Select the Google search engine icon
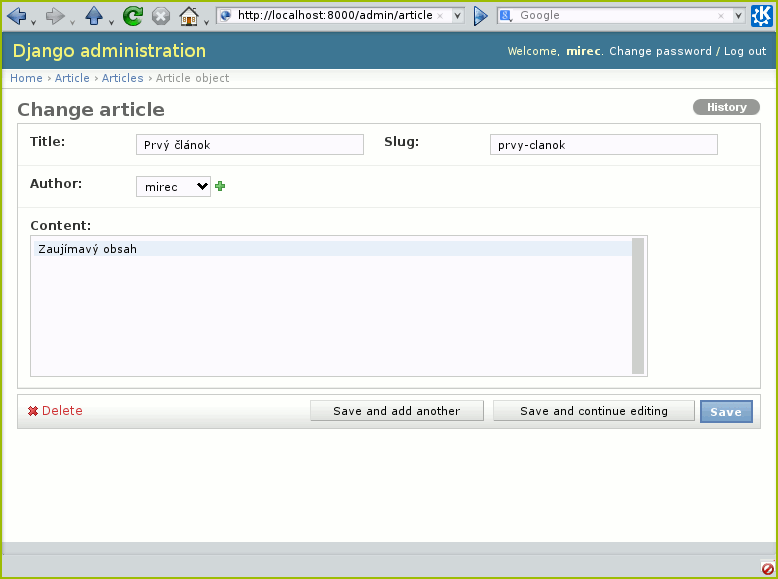 tap(506, 16)
